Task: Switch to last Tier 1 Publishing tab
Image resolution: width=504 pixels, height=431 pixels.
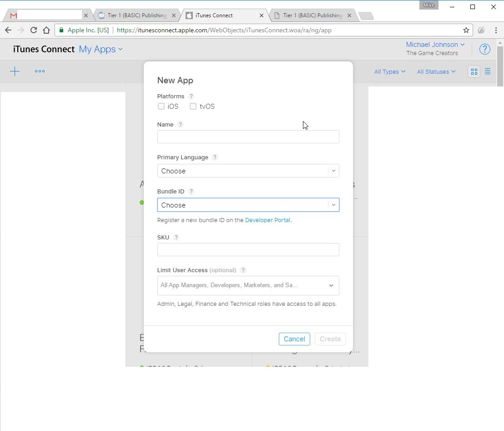Action: coord(312,15)
